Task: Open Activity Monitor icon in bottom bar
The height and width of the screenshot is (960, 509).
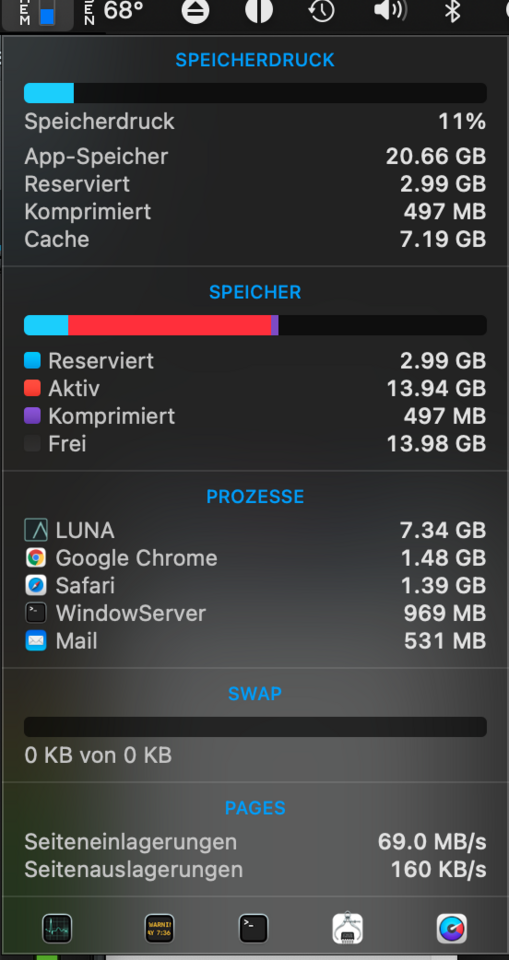Action: [x=57, y=928]
